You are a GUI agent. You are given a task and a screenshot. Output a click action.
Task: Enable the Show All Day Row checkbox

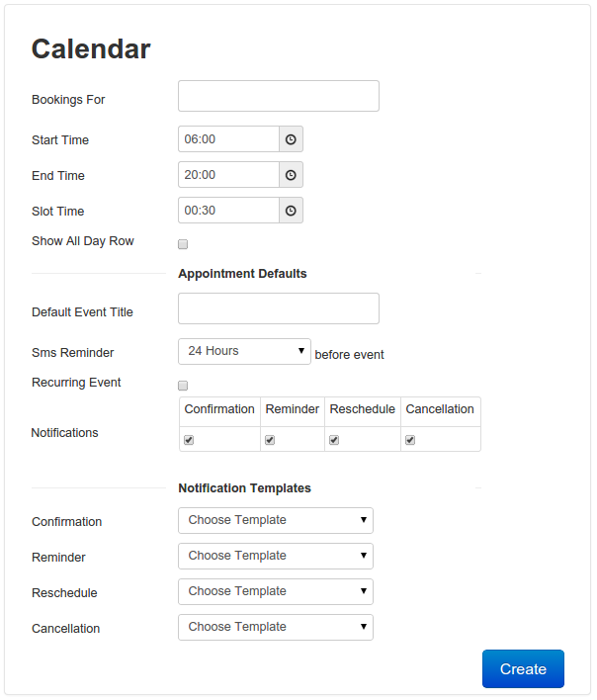[x=183, y=244]
